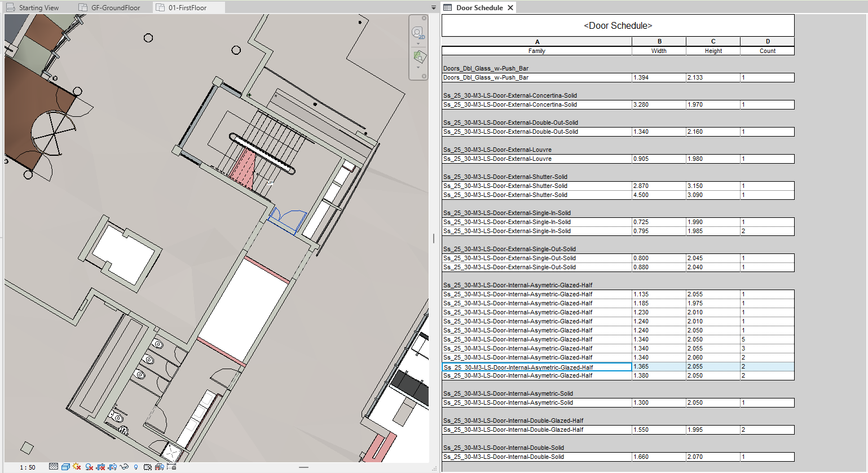Select the Hide Analytical Model icon

click(x=158, y=466)
